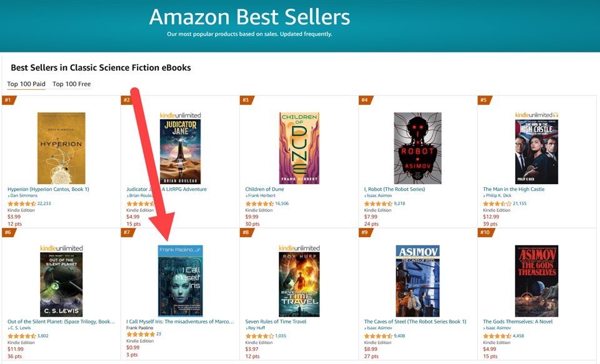Open The Man in the High Castle title link
This screenshot has width=600, height=364.
513,189
